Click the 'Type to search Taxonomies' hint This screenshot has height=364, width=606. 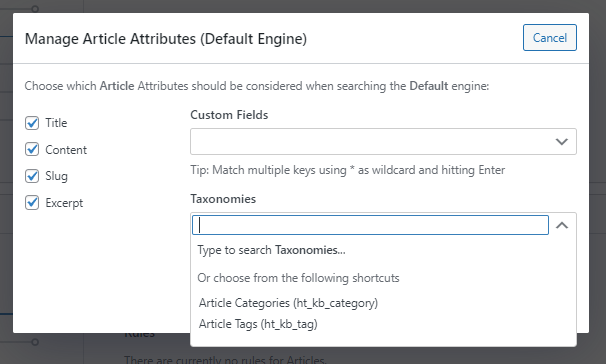[x=271, y=250]
